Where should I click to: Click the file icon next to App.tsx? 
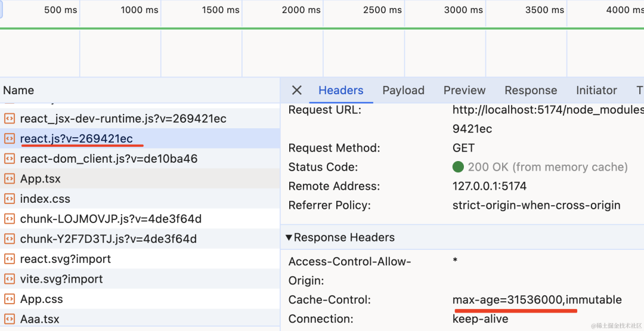click(10, 179)
